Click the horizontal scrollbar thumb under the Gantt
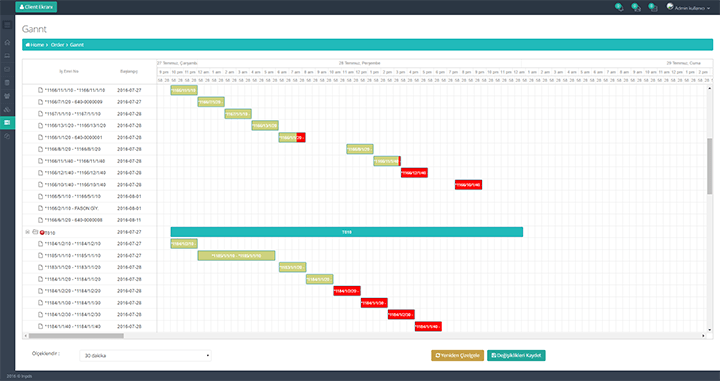The height and width of the screenshot is (381, 720). [x=76, y=336]
